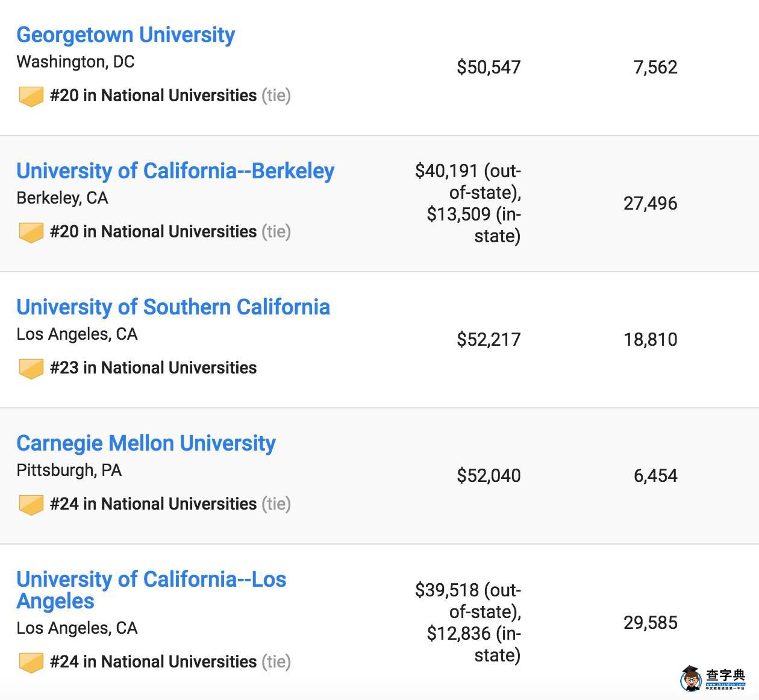The width and height of the screenshot is (759, 700).
Task: Click USC's gold ranking badge icon
Action: coord(31,368)
